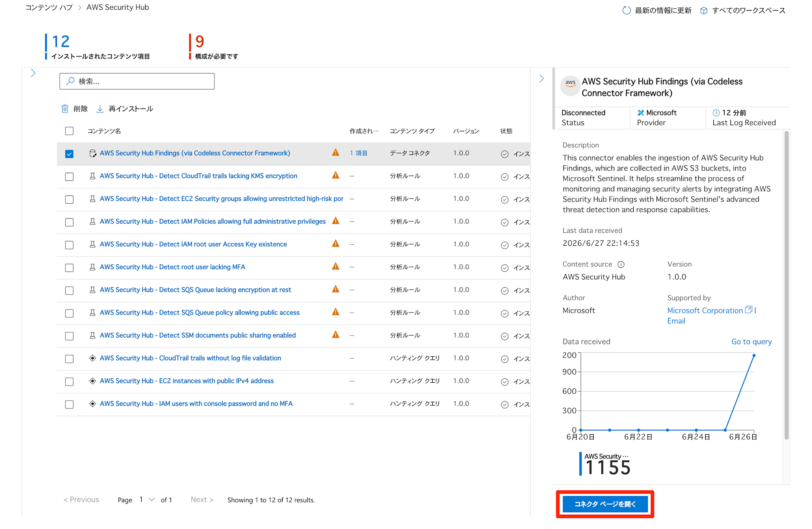
Task: Click the flask icon on SQS Queue policy row
Action: pyautogui.click(x=93, y=312)
